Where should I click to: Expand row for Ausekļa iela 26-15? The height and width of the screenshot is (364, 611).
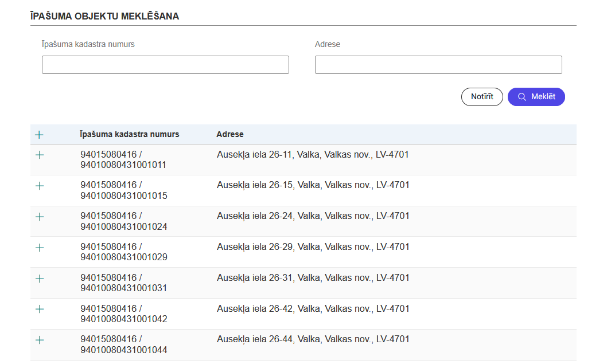[x=40, y=186]
